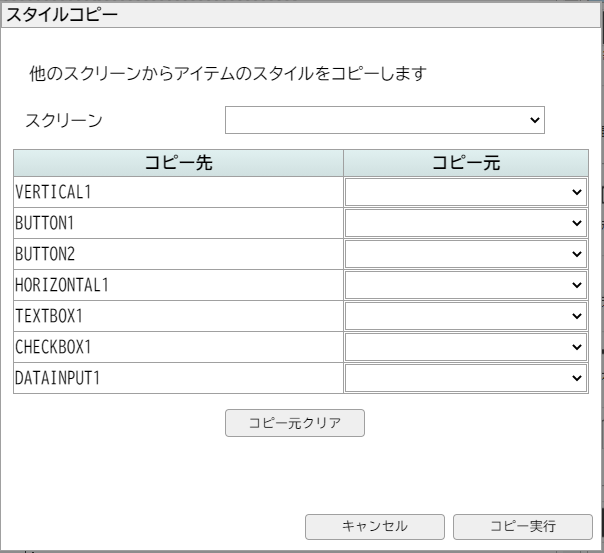The image size is (604, 553).
Task: Select the コピー元 dropdown for BUTTON2
Action: 466,254
